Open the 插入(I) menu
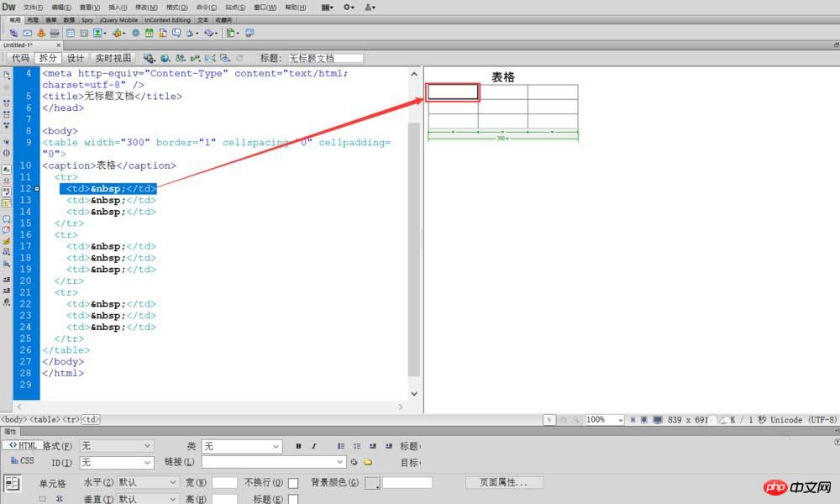The width and height of the screenshot is (840, 504). 118,8
